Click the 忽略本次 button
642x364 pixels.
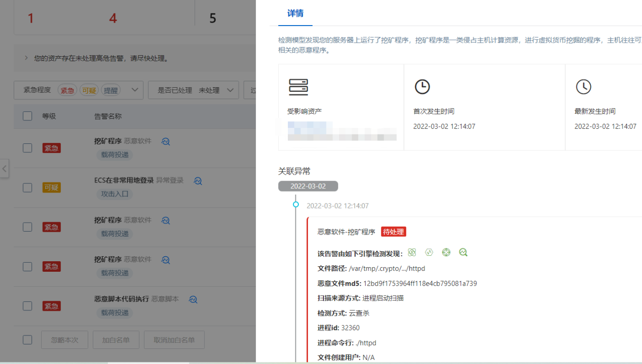click(64, 339)
